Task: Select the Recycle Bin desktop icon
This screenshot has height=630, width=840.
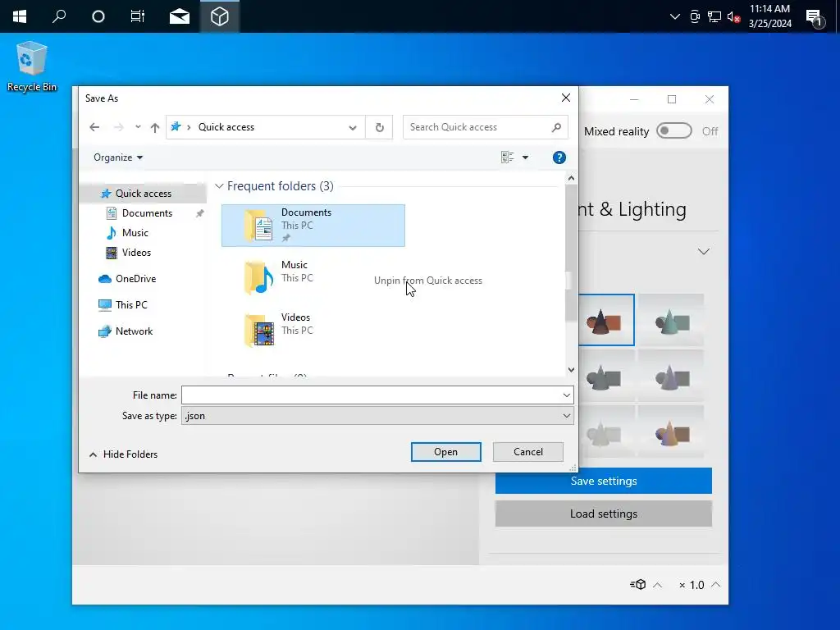Action: 32,67
